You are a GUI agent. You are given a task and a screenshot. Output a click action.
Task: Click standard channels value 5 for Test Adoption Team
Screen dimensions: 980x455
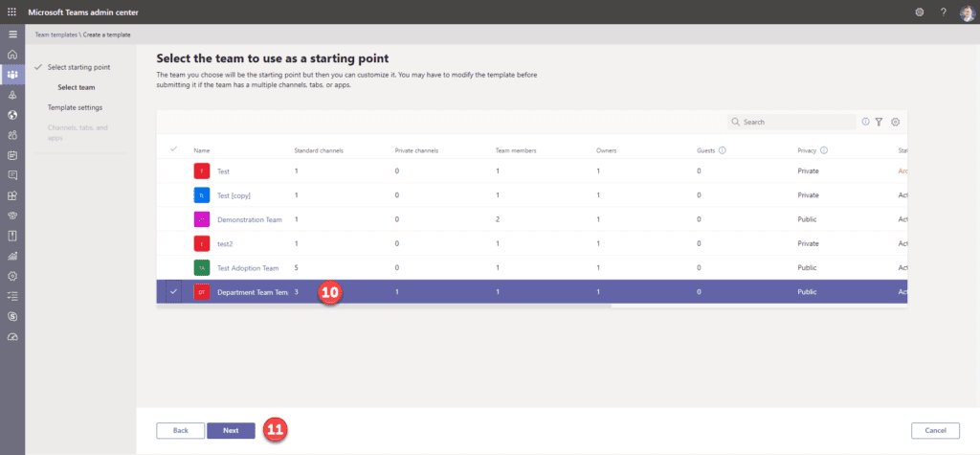(x=297, y=268)
